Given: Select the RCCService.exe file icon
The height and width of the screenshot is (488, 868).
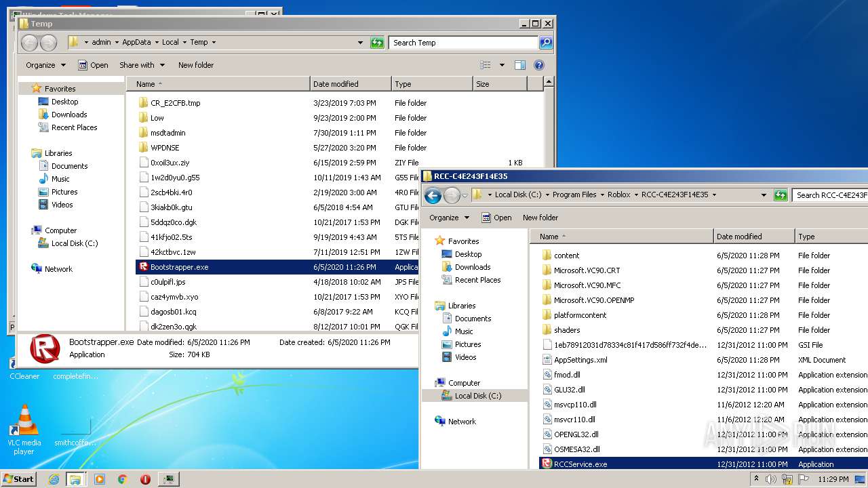Looking at the screenshot, I should pyautogui.click(x=547, y=464).
